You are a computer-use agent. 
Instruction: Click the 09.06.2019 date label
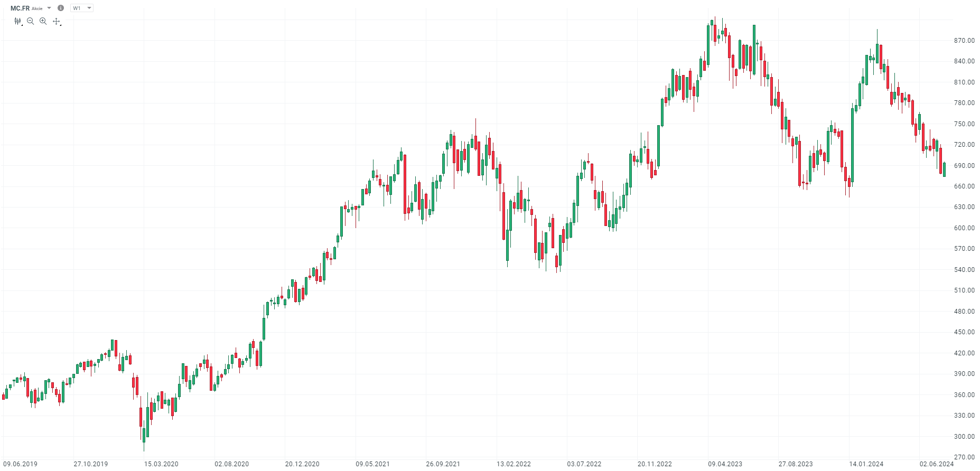[20, 464]
